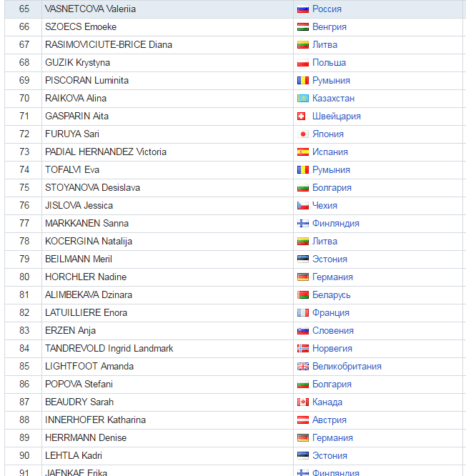Select the athlete name RASIMOVICIUTE-BRICE Diana
Image resolution: width=466 pixels, height=476 pixels.
click(109, 45)
